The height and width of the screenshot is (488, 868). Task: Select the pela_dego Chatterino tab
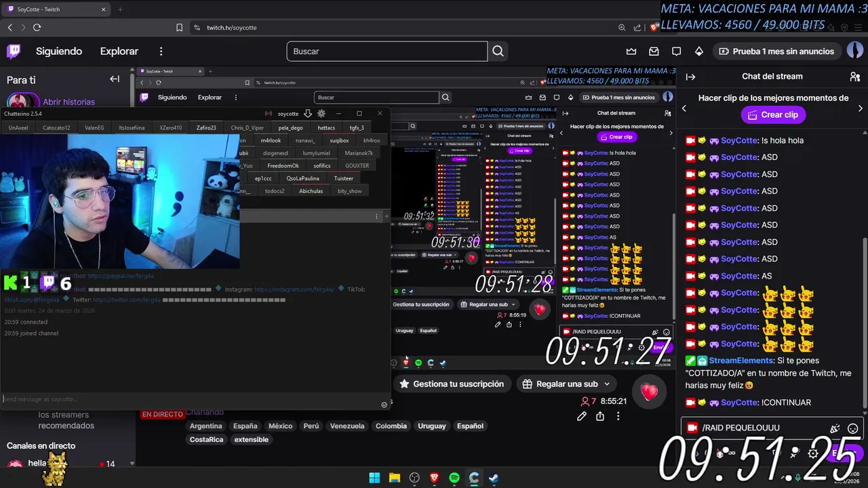[x=290, y=127]
